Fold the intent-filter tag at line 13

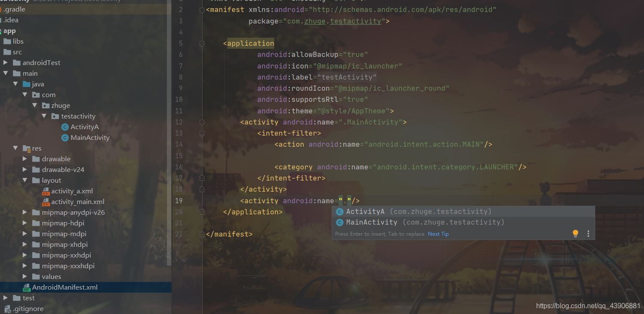(202, 133)
